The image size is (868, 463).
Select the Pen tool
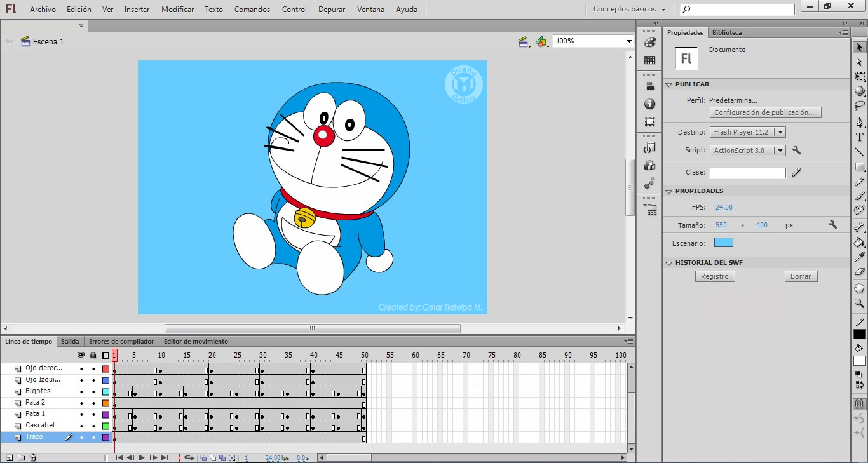[859, 122]
